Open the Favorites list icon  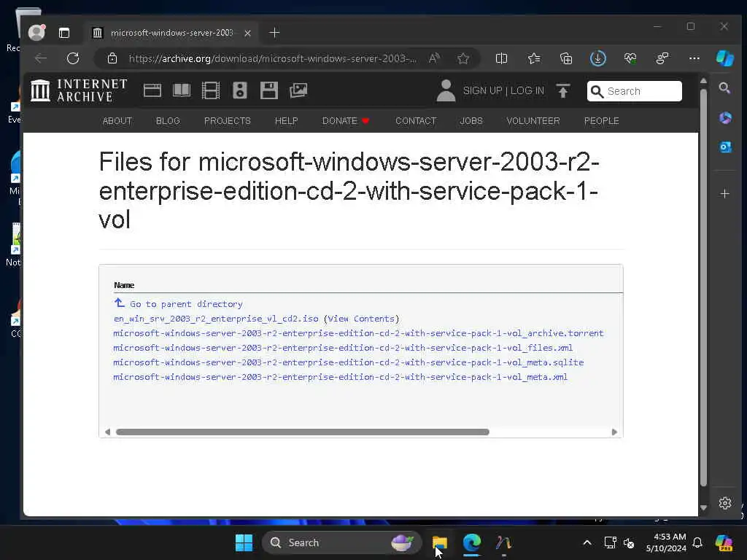coord(534,58)
